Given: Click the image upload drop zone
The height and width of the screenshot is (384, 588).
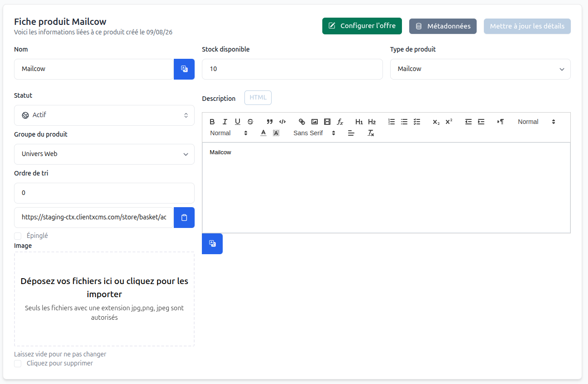Looking at the screenshot, I should (104, 299).
